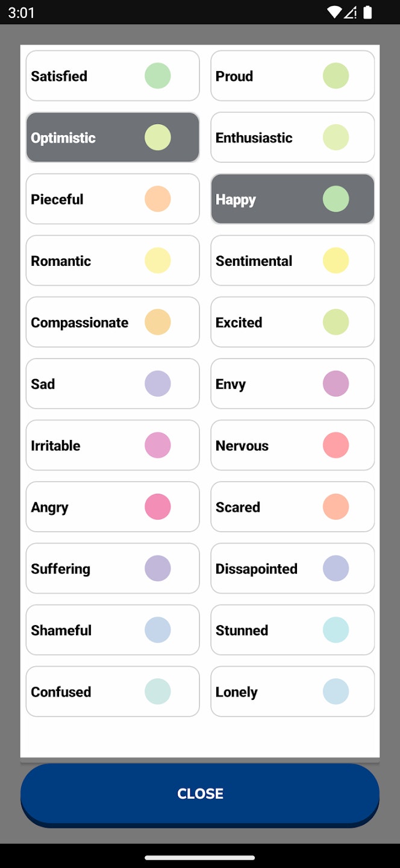Mark Irritable as current mood
The image size is (400, 868).
click(x=113, y=445)
